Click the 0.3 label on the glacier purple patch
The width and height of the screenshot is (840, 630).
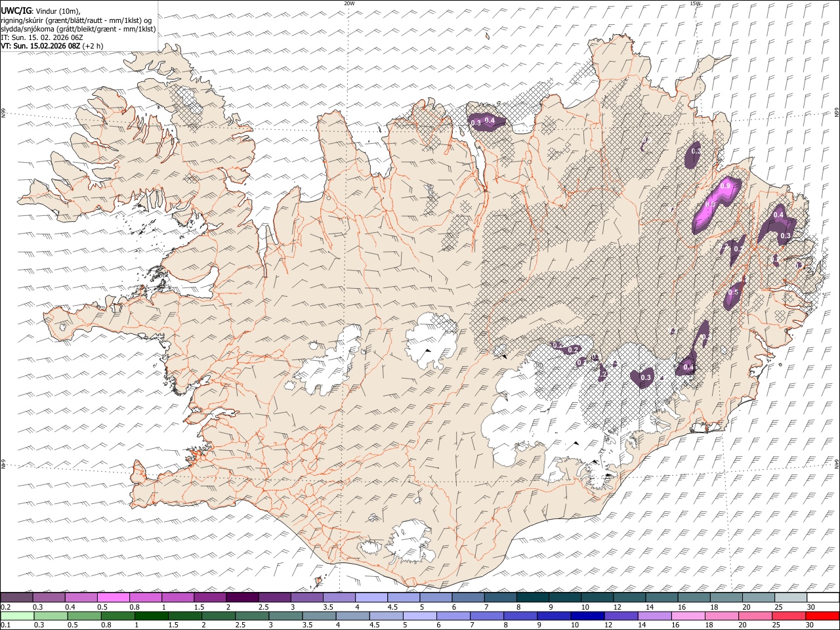[x=646, y=377]
